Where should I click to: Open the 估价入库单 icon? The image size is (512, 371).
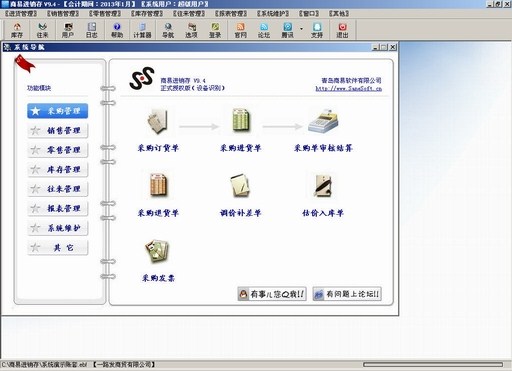pos(323,185)
